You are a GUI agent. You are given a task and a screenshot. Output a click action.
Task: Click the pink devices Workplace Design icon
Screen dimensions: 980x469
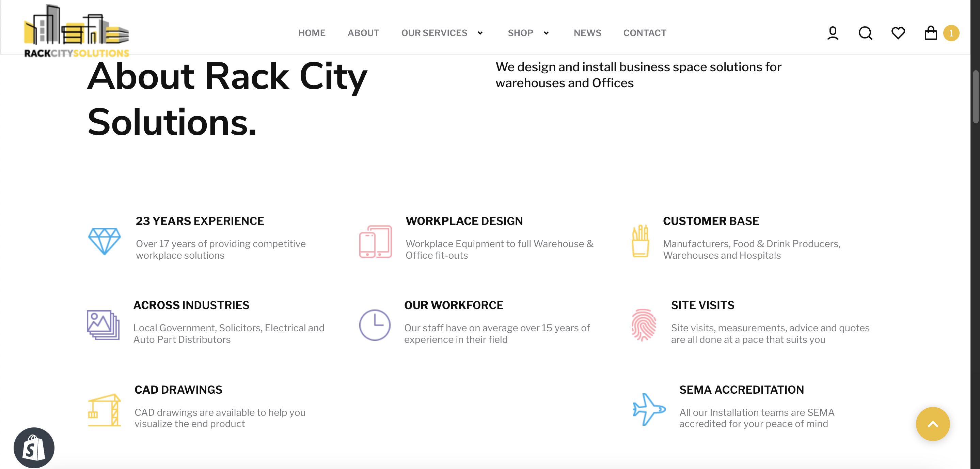(x=375, y=241)
